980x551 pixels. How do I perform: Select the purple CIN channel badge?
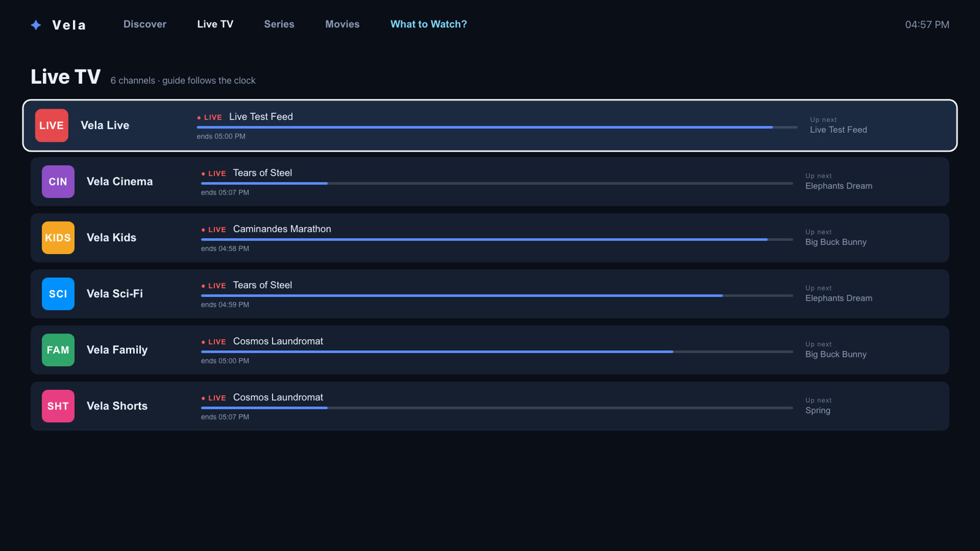(x=58, y=182)
